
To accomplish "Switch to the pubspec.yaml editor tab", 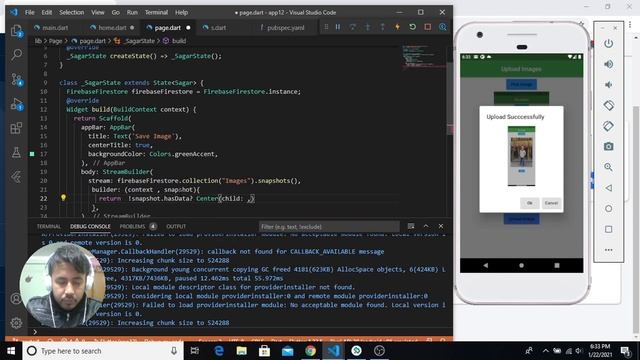I will [x=285, y=27].
